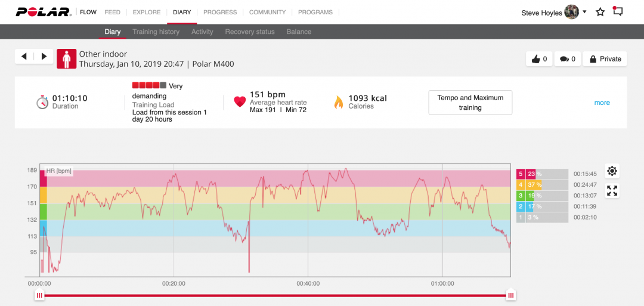Switch to the Balance tab

coord(299,32)
